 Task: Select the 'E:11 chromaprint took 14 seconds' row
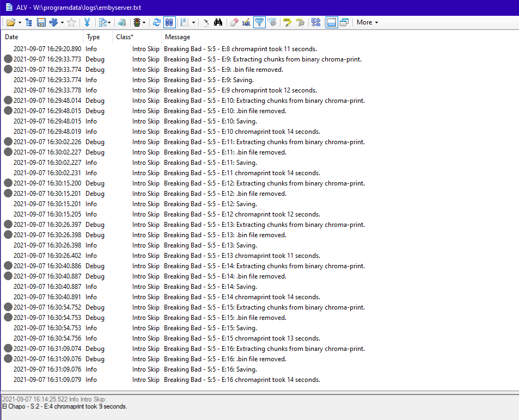[259, 173]
